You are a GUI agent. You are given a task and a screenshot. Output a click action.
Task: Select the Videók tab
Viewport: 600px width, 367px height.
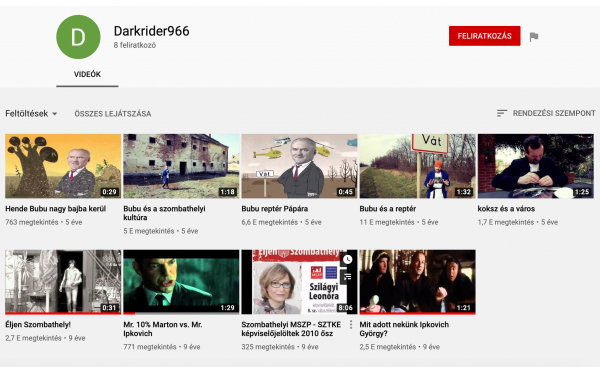tap(87, 74)
